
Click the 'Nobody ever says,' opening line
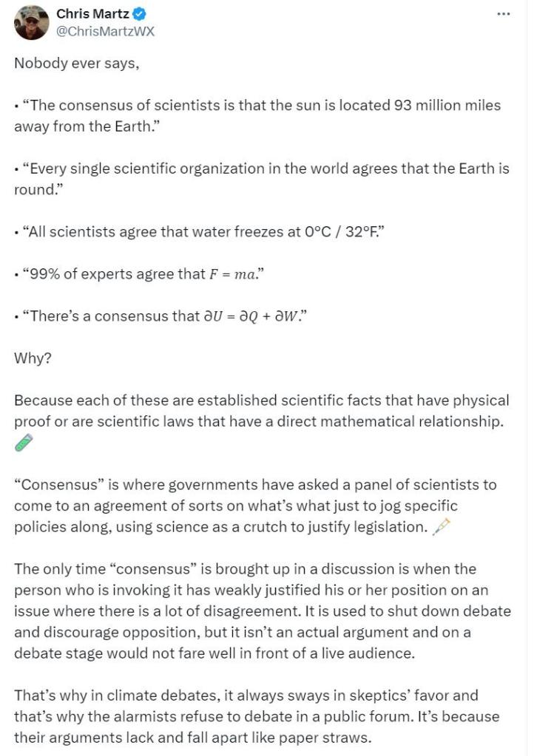coord(76,63)
